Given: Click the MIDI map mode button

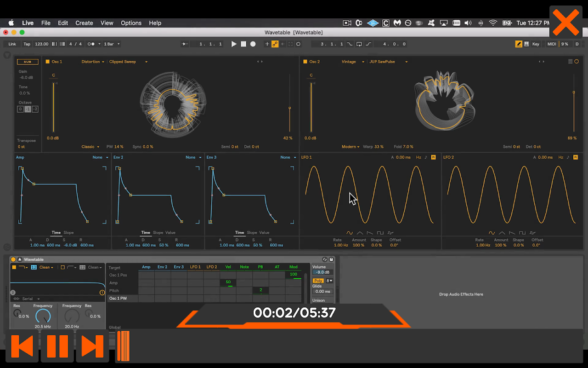Looking at the screenshot, I should pyautogui.click(x=552, y=44).
